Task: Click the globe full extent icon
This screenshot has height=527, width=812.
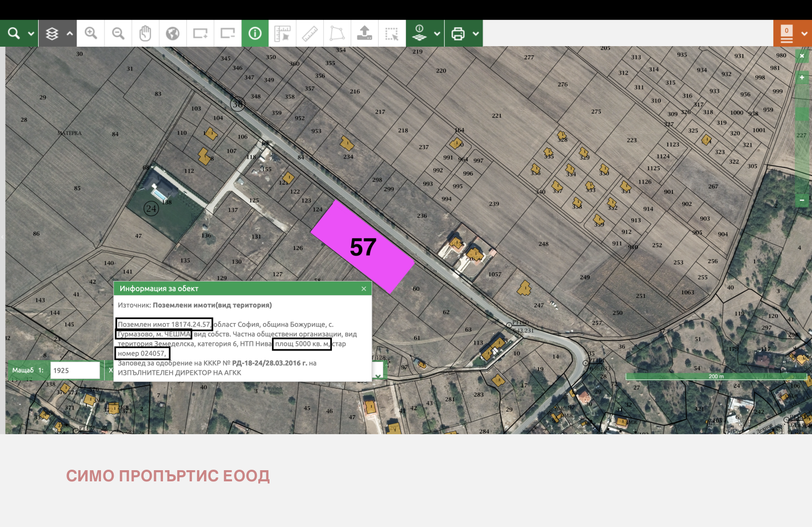Action: 173,33
